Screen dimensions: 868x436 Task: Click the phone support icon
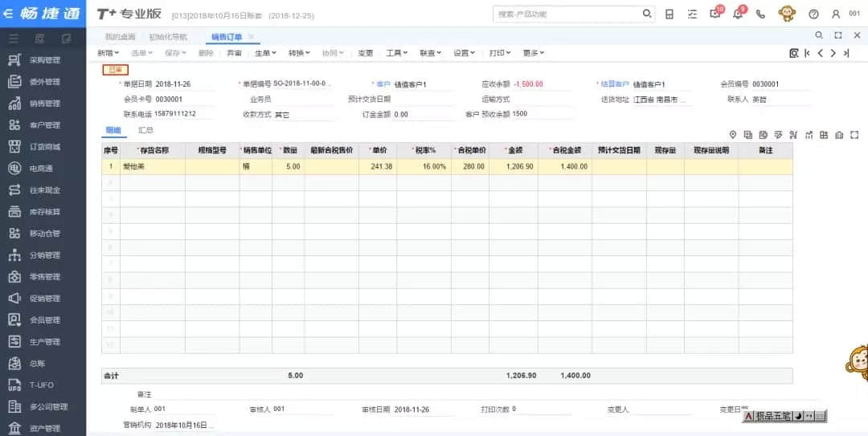760,14
